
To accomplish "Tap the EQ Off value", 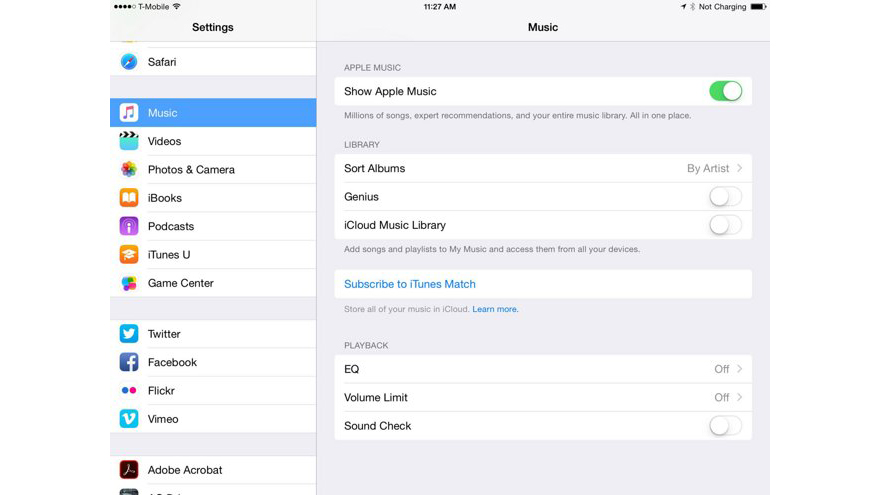I will (721, 369).
